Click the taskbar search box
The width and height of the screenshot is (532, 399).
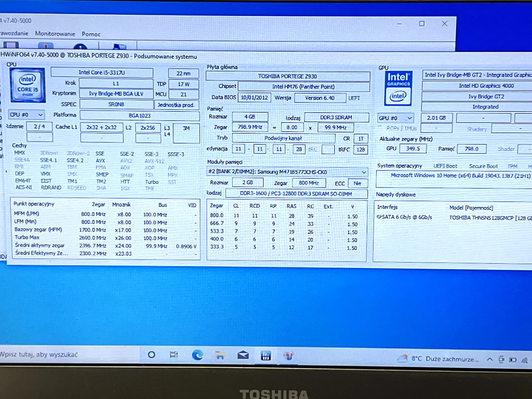click(70, 354)
